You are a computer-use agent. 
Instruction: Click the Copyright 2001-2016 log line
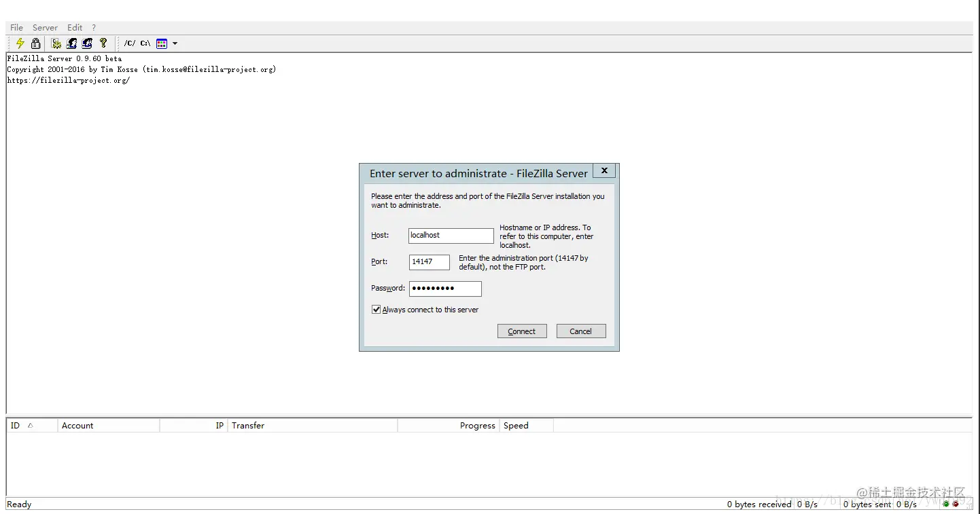141,70
